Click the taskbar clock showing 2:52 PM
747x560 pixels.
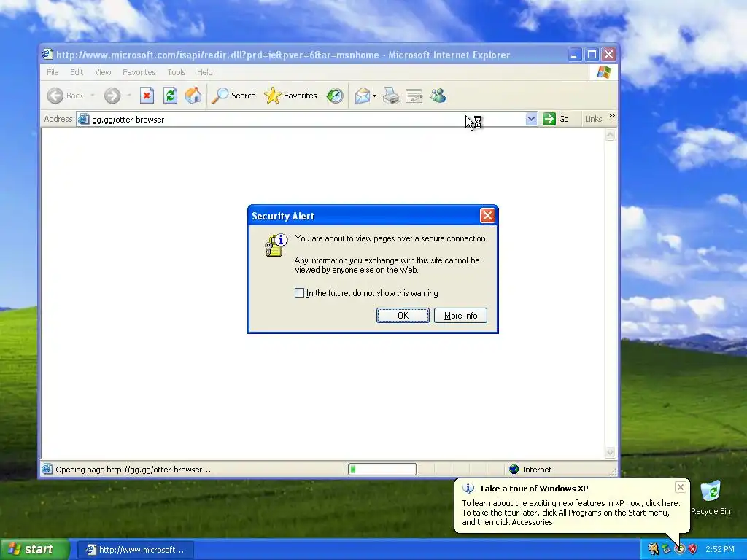point(720,549)
